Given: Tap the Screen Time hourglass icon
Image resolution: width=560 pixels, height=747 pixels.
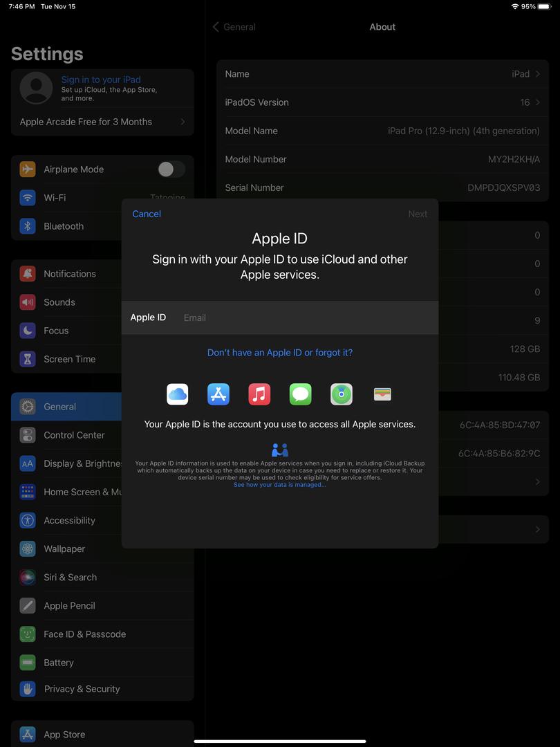Looking at the screenshot, I should [x=28, y=359].
